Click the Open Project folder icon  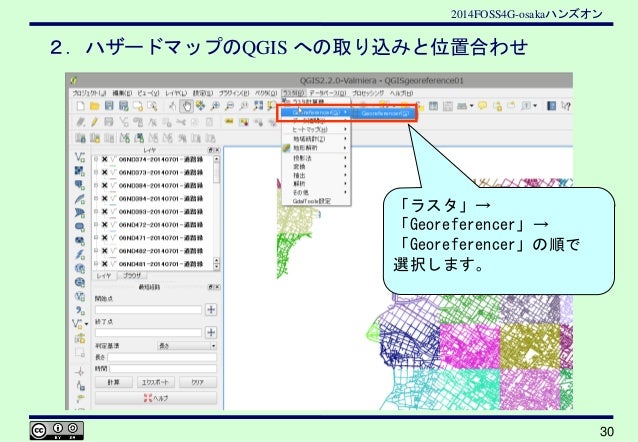tap(94, 106)
